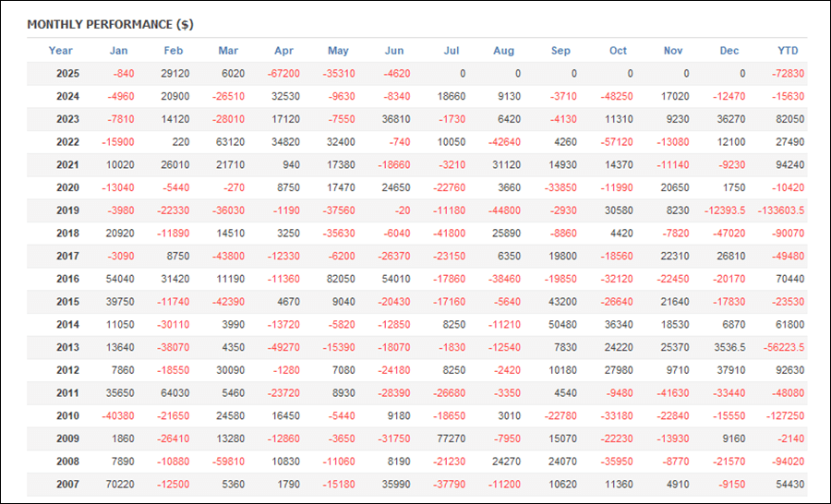This screenshot has height=504, width=831.
Task: Click the 2017 March value -43800
Action: pyautogui.click(x=228, y=256)
